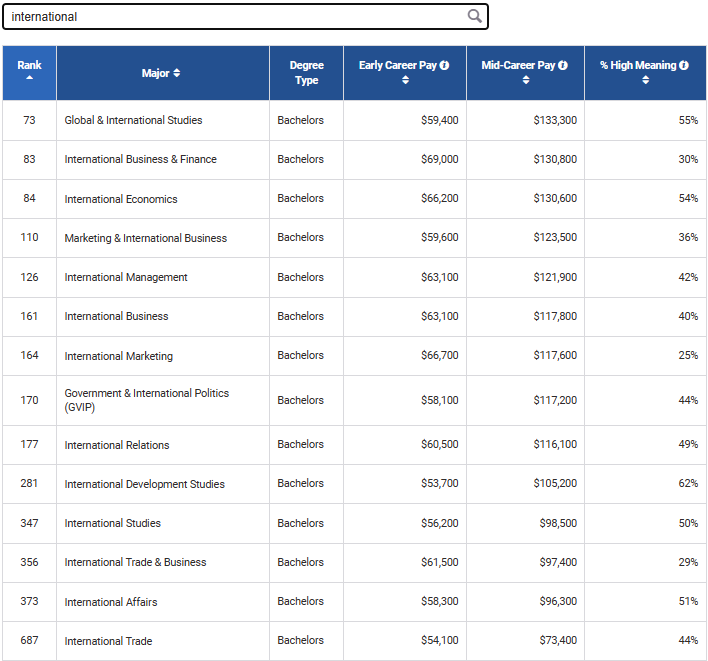
Task: Open International Development Studies entry
Action: click(x=144, y=484)
